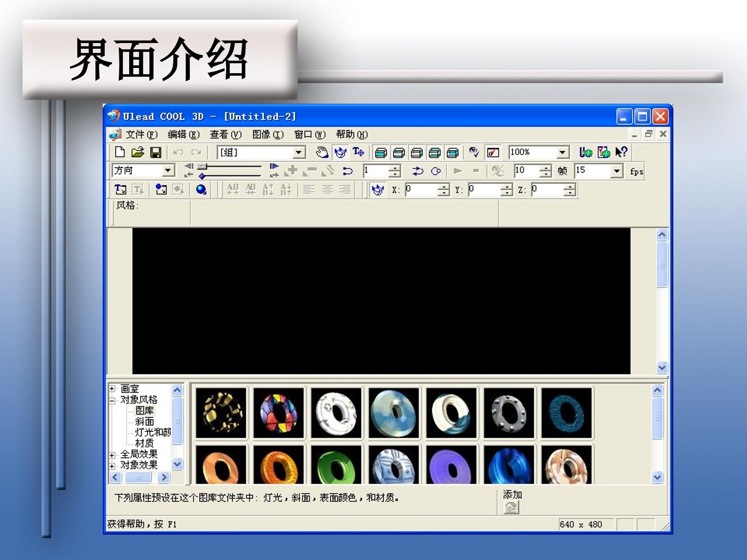
Task: Toggle the reverse playback curved arrow icon
Action: coord(348,171)
